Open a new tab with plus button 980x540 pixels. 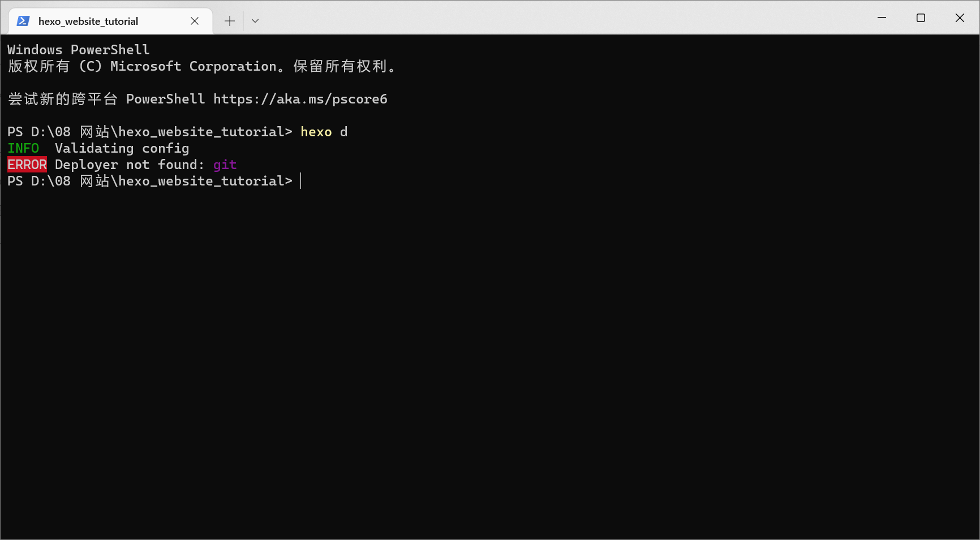[x=229, y=21]
